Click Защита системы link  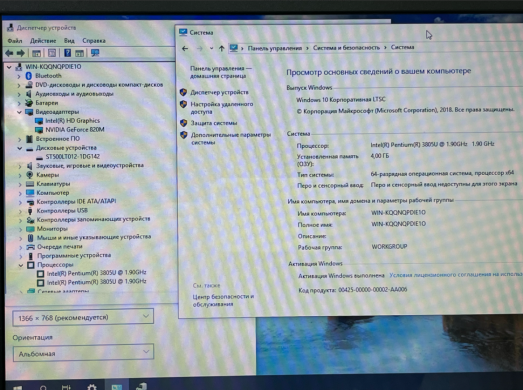[214, 123]
